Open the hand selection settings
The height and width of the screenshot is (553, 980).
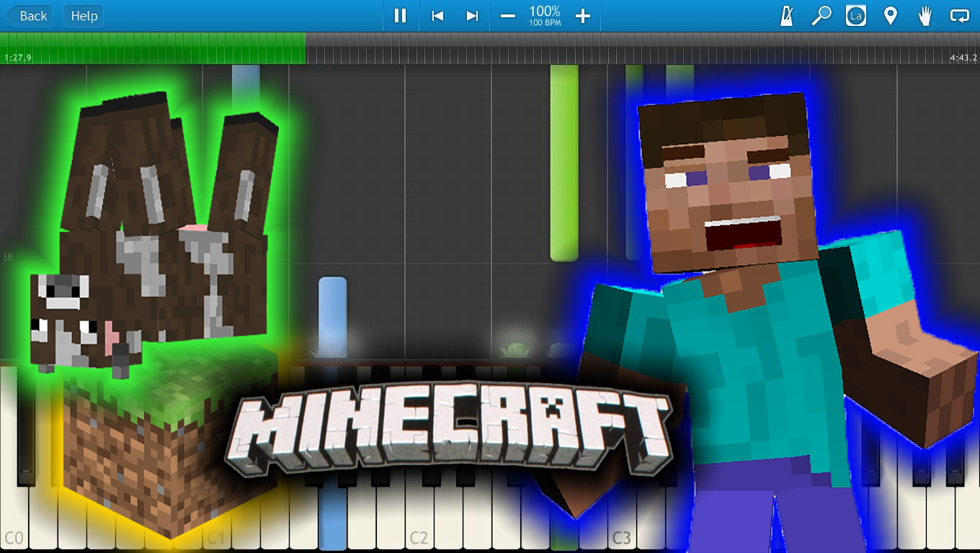(925, 16)
